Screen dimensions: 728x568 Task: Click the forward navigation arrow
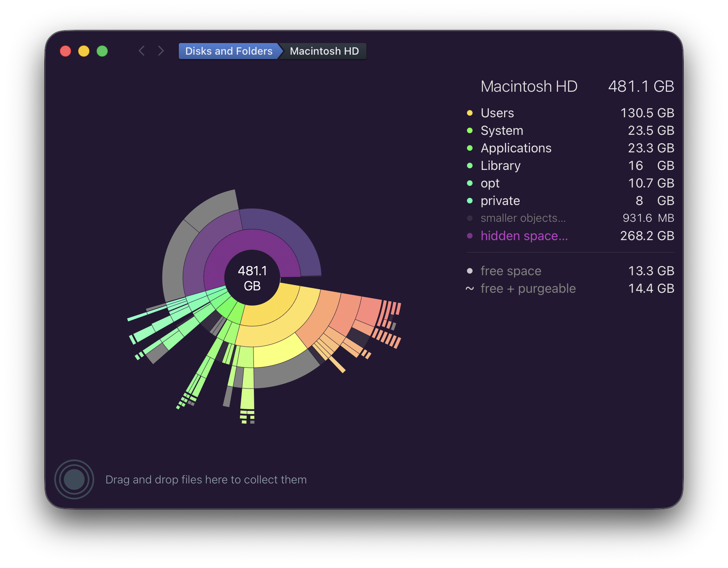pyautogui.click(x=161, y=51)
